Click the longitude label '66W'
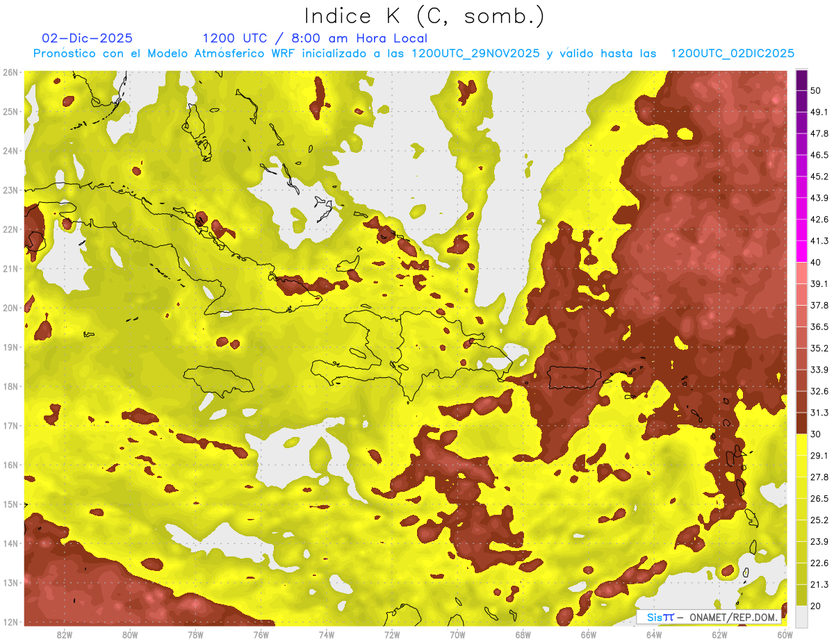The image size is (834, 644). pyautogui.click(x=589, y=635)
